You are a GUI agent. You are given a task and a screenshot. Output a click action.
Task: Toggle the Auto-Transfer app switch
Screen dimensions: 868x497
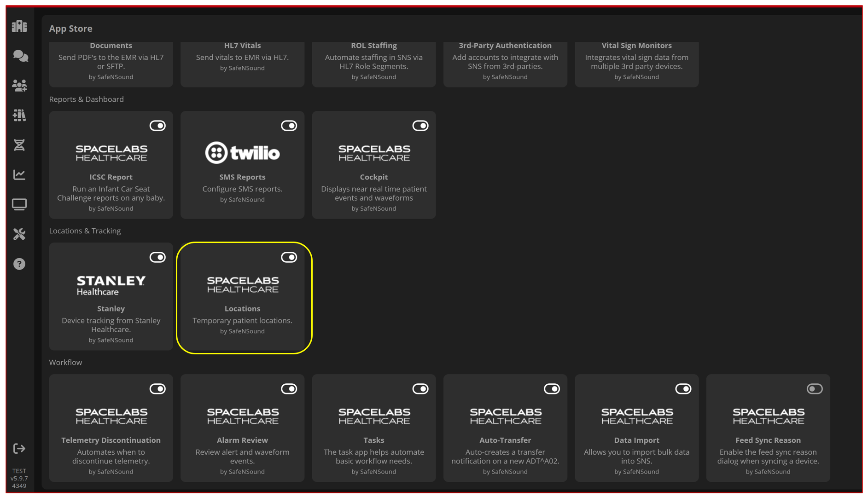552,389
